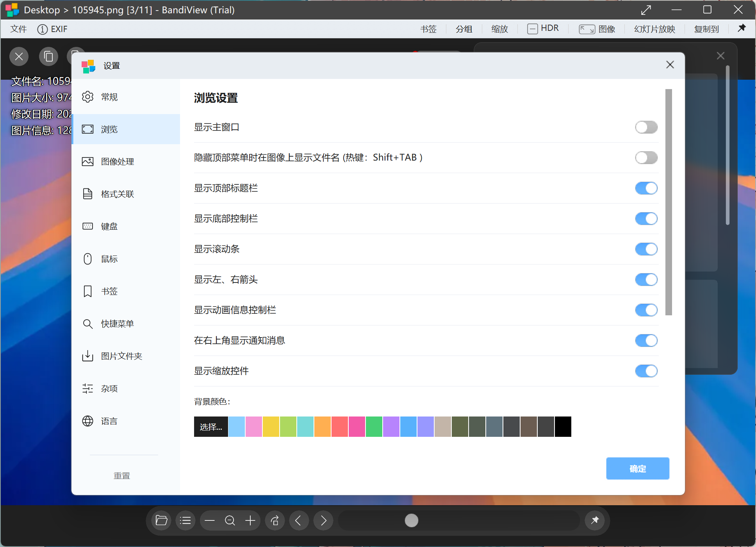Open the 书签 menu in the top toolbar
Screen dimensions: 756x547
[x=428, y=29]
